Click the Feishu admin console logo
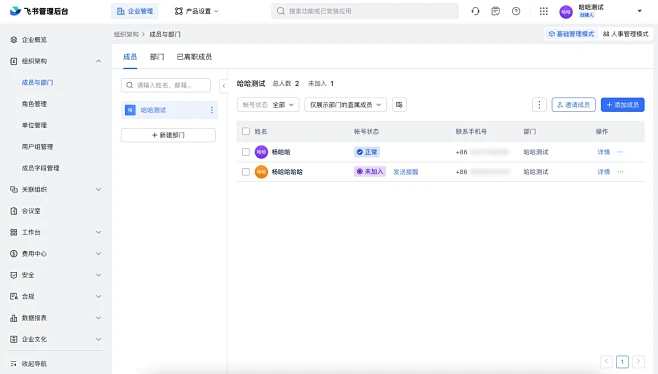658x374 pixels. pyautogui.click(x=39, y=11)
